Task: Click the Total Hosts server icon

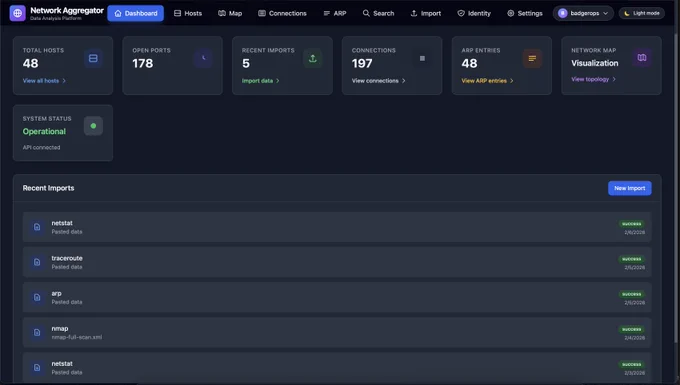Action: pyautogui.click(x=93, y=58)
